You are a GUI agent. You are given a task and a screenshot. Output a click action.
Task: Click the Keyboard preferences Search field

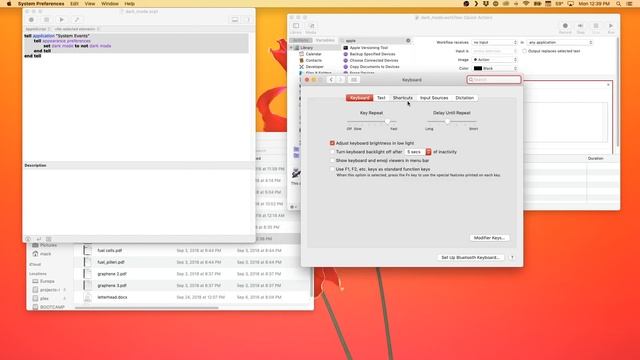click(x=494, y=80)
